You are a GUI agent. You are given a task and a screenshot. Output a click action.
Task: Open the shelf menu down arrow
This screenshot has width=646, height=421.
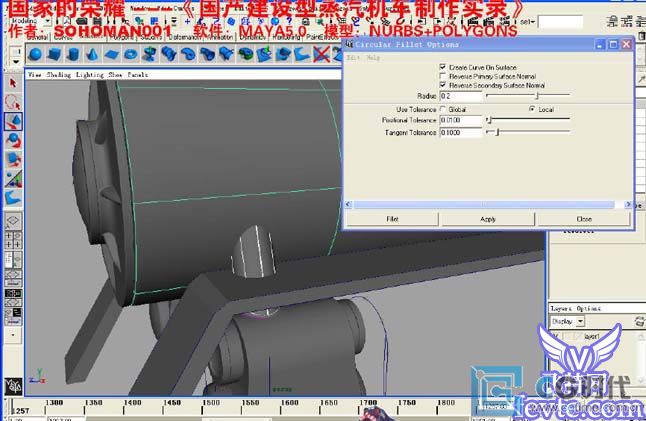(x=15, y=62)
